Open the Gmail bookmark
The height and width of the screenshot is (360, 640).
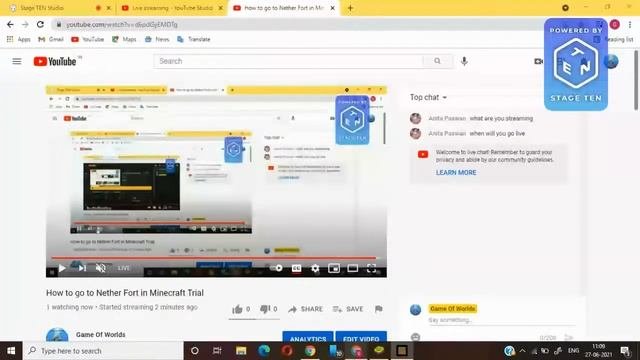pyautogui.click(x=51, y=39)
